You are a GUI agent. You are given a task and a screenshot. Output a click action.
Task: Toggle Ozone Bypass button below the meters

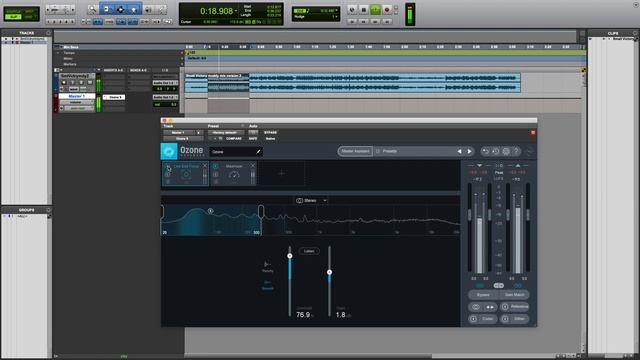[x=483, y=295]
